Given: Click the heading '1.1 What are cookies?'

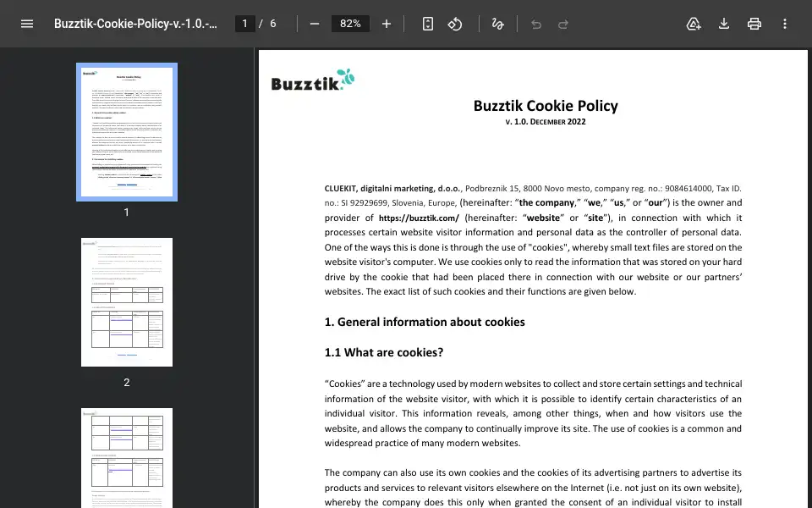Looking at the screenshot, I should click(x=384, y=352).
